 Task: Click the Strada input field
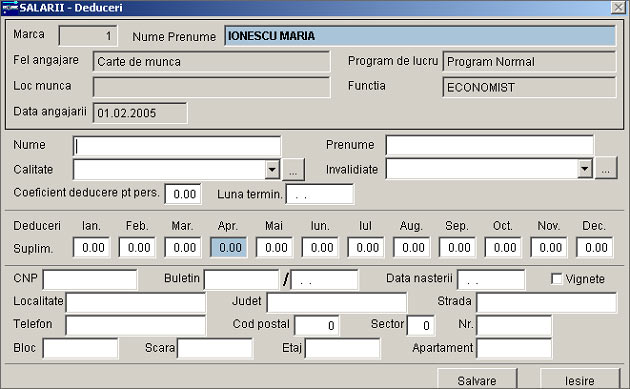[546, 303]
